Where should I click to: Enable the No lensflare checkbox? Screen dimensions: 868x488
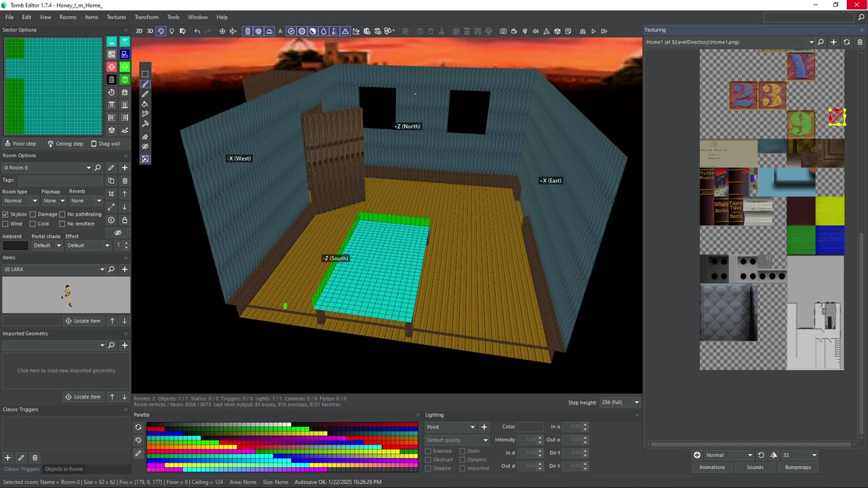[62, 224]
